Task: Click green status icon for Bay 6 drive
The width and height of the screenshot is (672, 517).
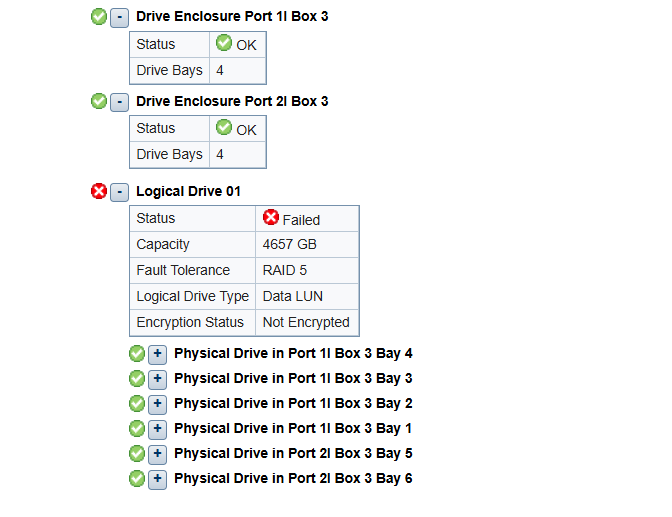Action: (x=137, y=478)
